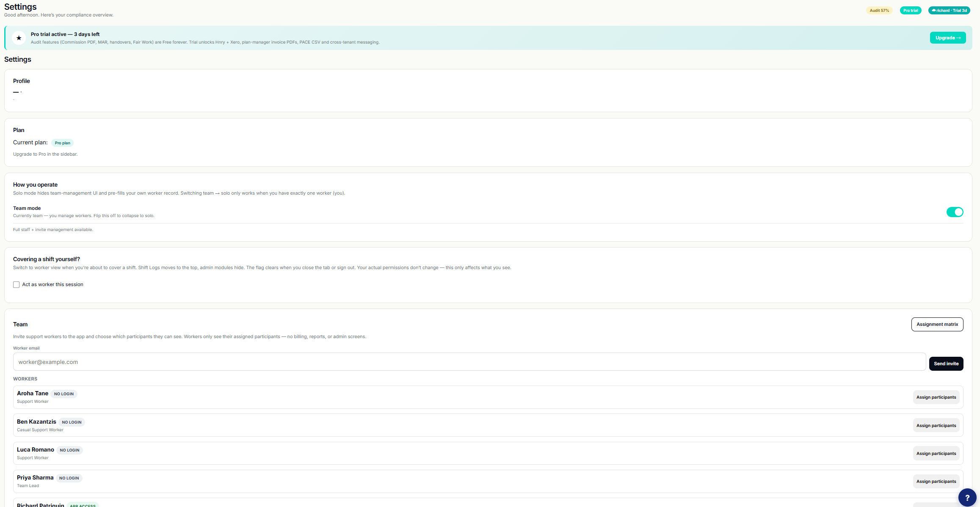Click the Pro plan badge

[62, 143]
